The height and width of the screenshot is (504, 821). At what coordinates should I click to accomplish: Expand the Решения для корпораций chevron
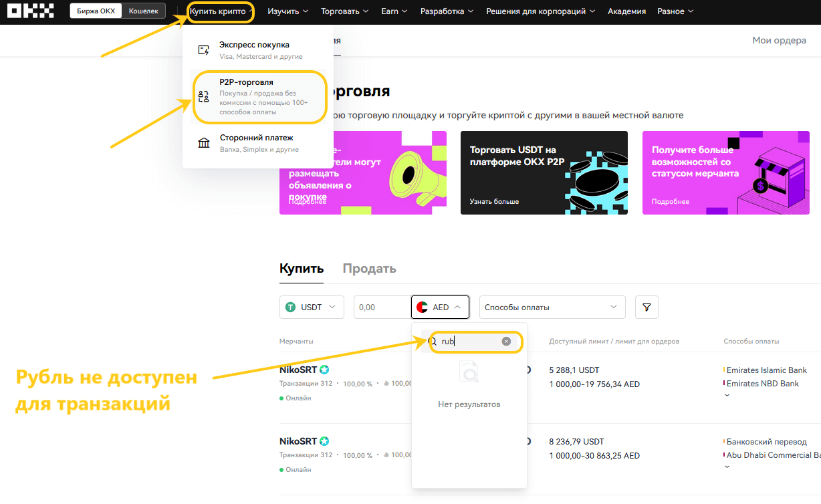point(592,11)
